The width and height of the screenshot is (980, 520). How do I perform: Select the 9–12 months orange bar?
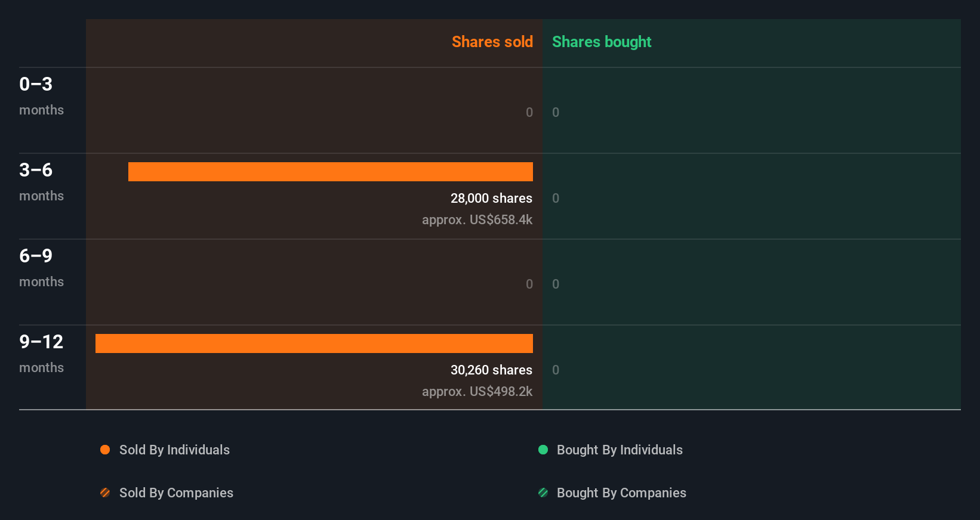[314, 343]
